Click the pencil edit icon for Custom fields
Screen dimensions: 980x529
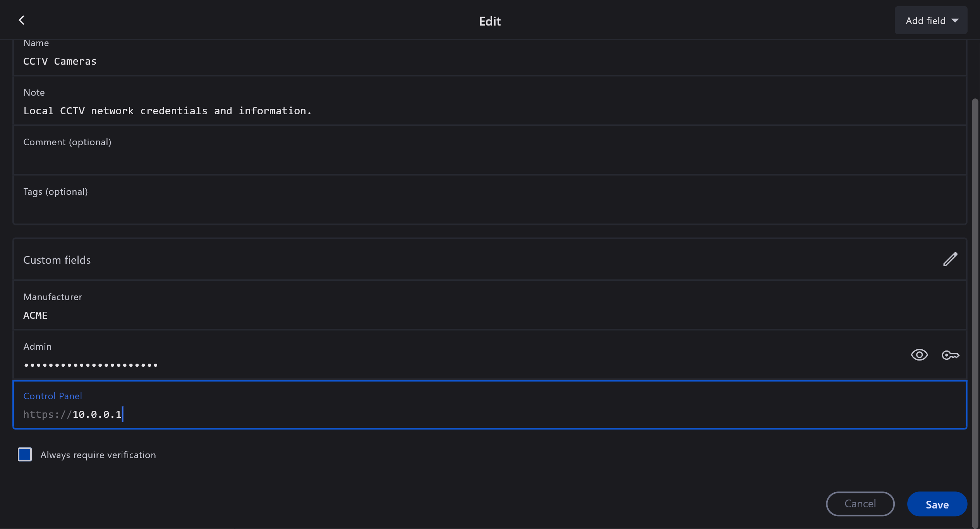950,259
